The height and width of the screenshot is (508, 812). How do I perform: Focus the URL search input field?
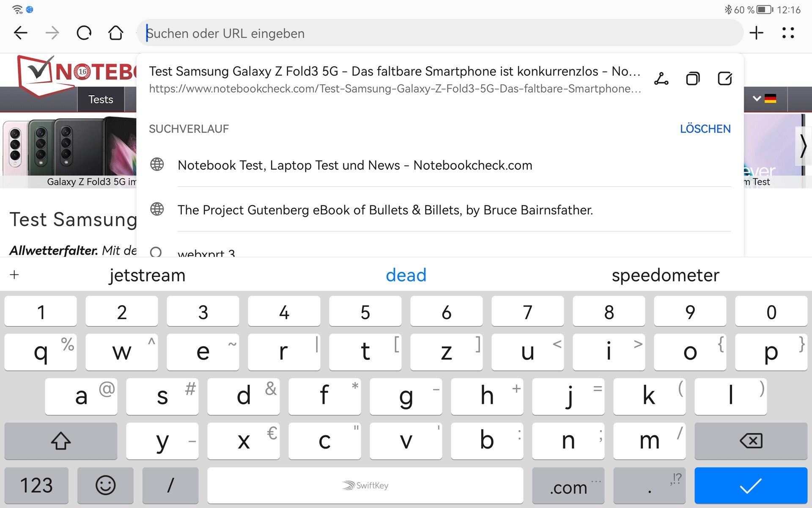tap(440, 33)
